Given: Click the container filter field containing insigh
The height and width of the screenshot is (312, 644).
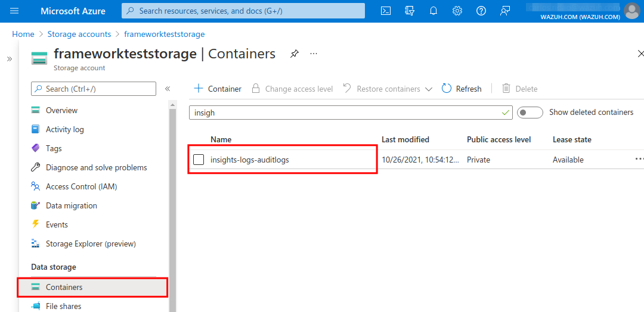Looking at the screenshot, I should coord(351,113).
